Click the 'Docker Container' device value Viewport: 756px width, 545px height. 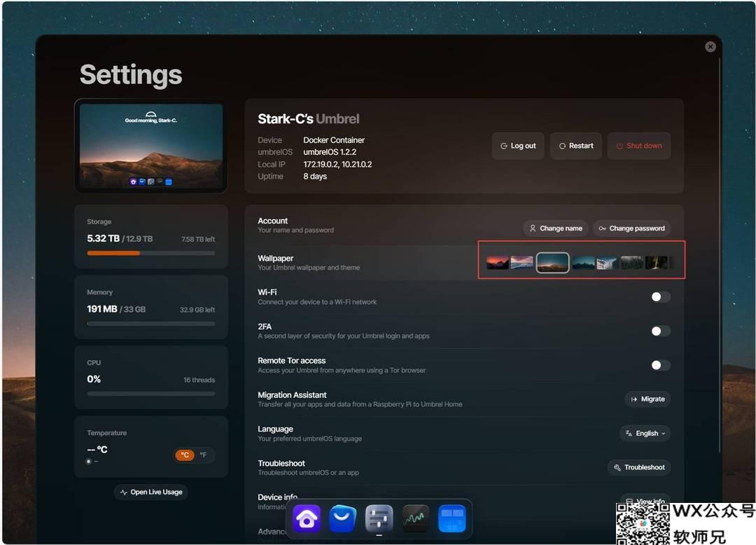pyautogui.click(x=334, y=140)
